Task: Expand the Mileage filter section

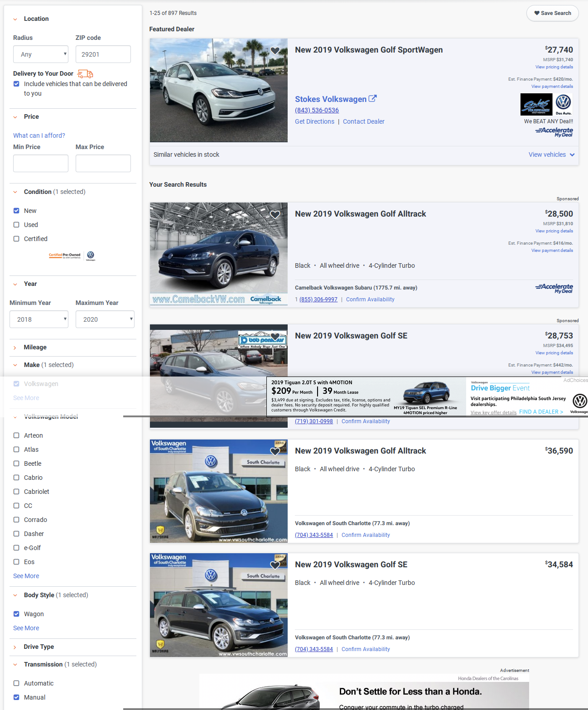Action: click(x=35, y=348)
